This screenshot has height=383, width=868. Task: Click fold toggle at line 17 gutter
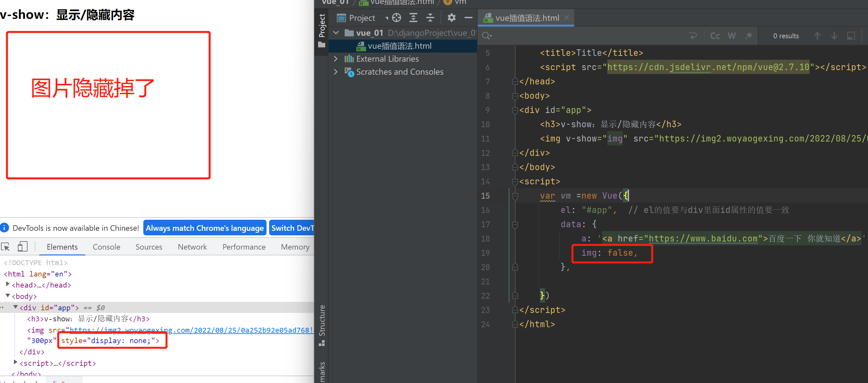tap(515, 224)
